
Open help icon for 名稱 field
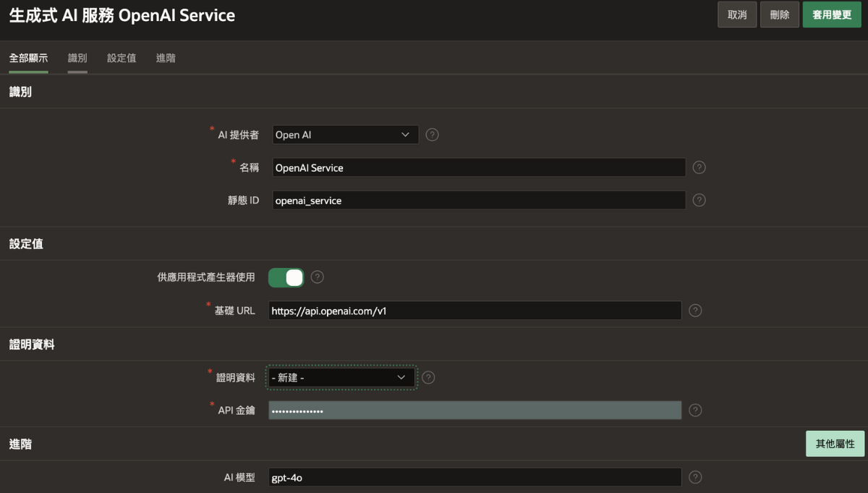pos(699,167)
